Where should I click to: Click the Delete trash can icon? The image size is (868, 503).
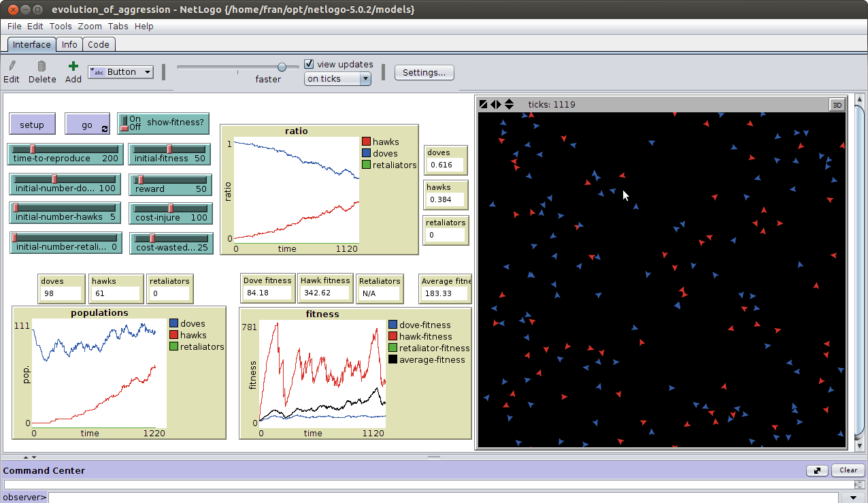tap(41, 66)
